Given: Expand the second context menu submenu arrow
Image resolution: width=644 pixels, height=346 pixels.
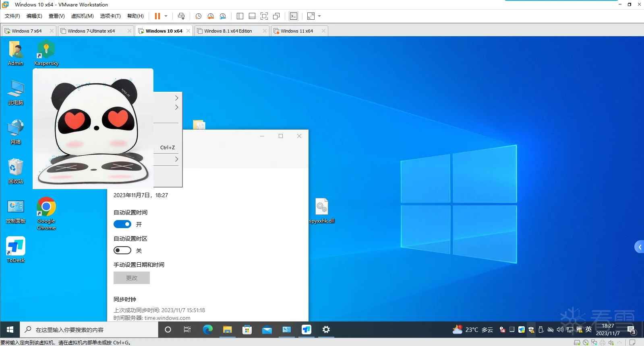Looking at the screenshot, I should pos(176,107).
